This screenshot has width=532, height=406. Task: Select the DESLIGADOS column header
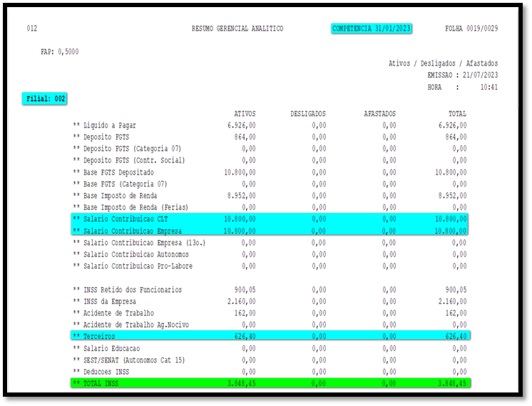point(308,114)
